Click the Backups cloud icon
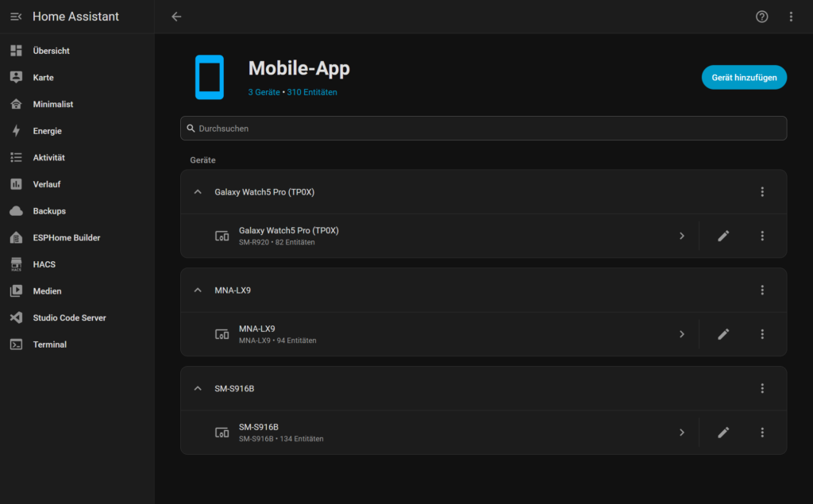 (16, 211)
